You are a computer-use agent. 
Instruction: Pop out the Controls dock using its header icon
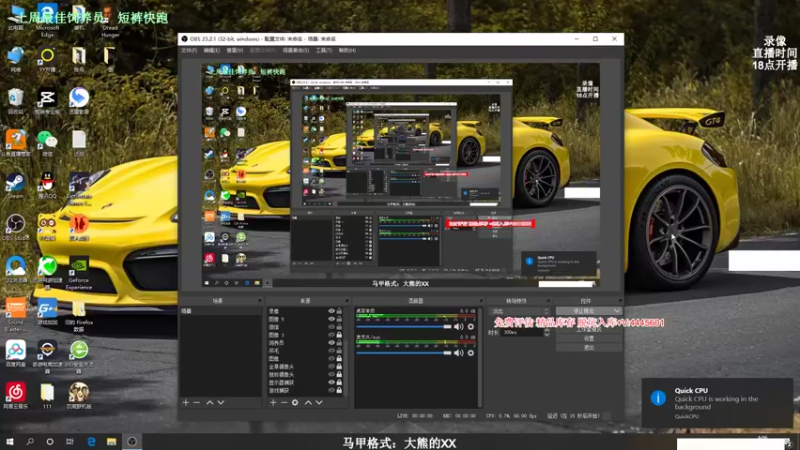tap(620, 301)
